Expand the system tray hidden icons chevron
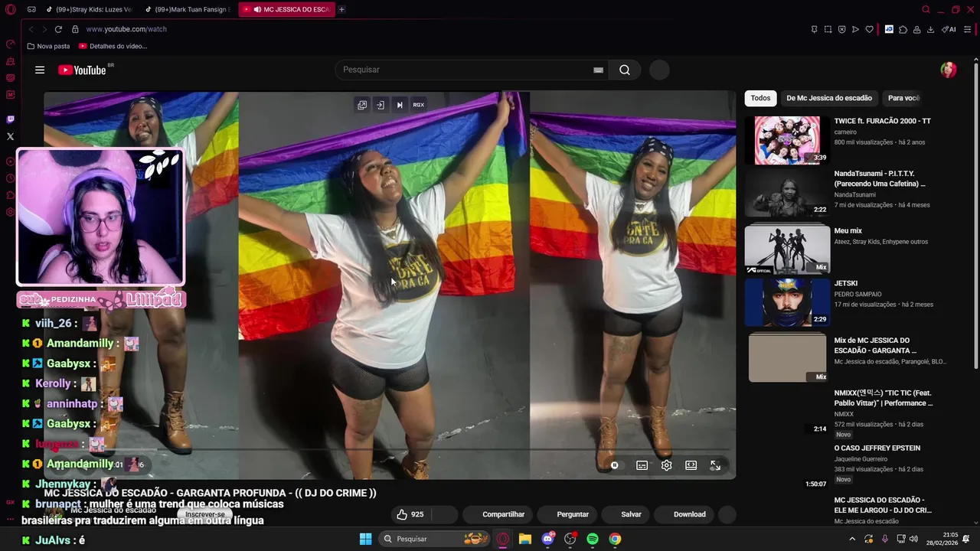This screenshot has width=980, height=551. coord(852,539)
